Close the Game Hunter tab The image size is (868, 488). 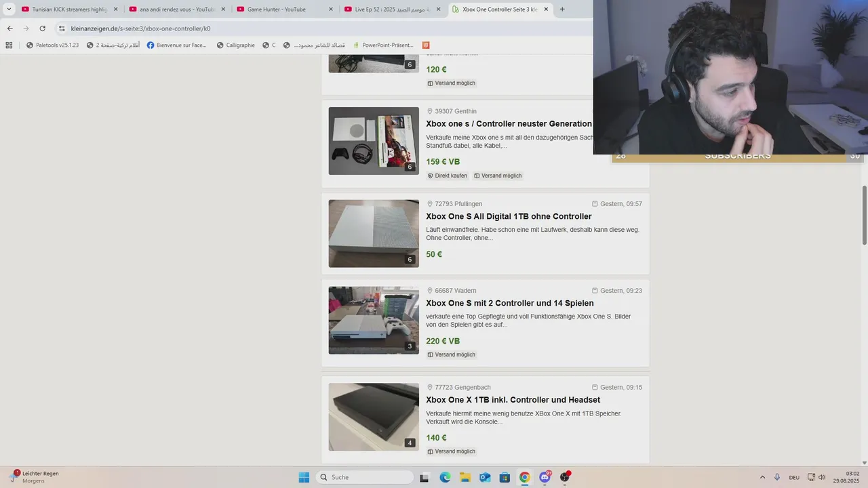point(331,9)
